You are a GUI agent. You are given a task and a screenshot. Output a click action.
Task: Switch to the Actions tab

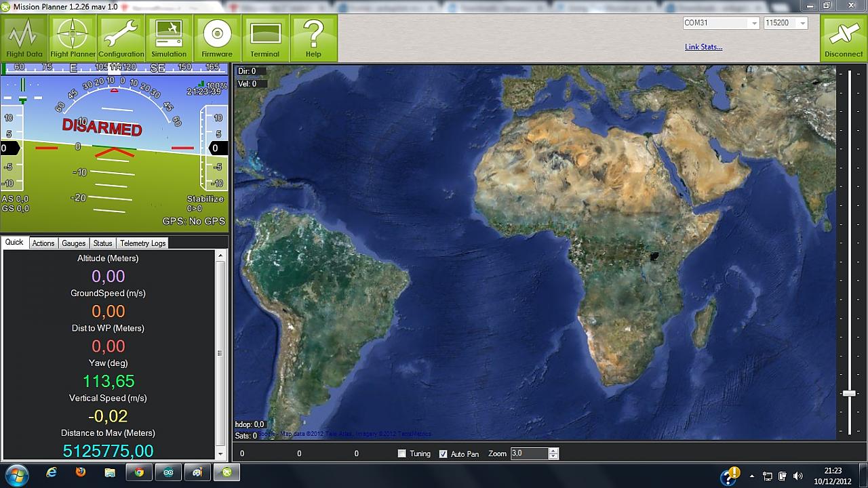click(x=43, y=243)
